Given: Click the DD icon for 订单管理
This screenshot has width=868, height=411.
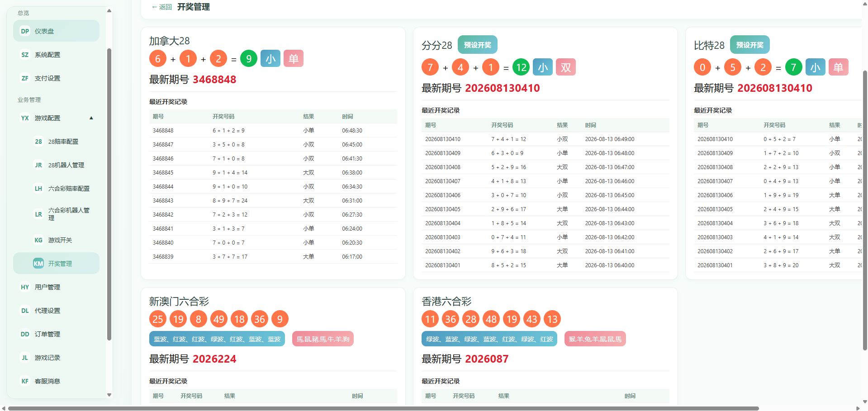Looking at the screenshot, I should point(25,334).
